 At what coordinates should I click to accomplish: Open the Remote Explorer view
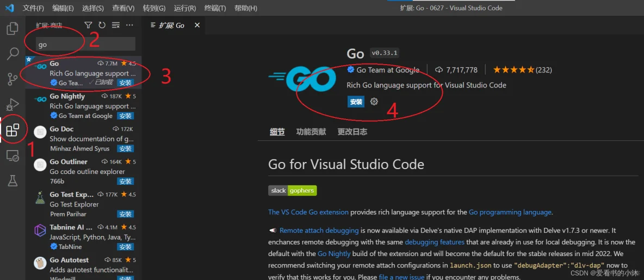pos(13,155)
